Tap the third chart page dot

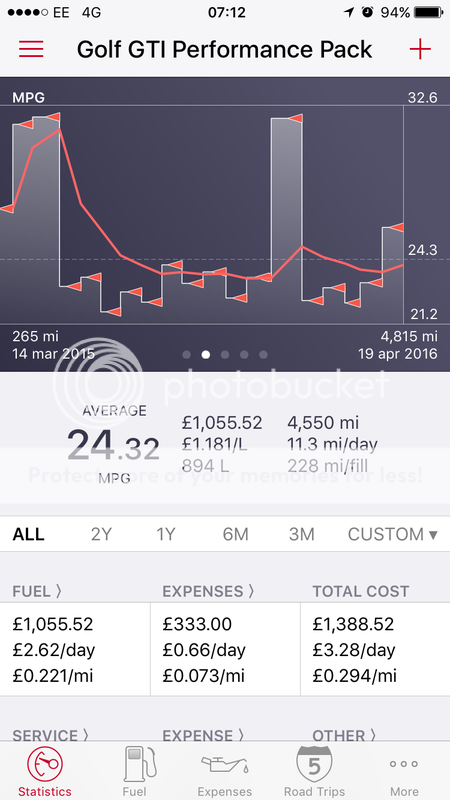(224, 355)
